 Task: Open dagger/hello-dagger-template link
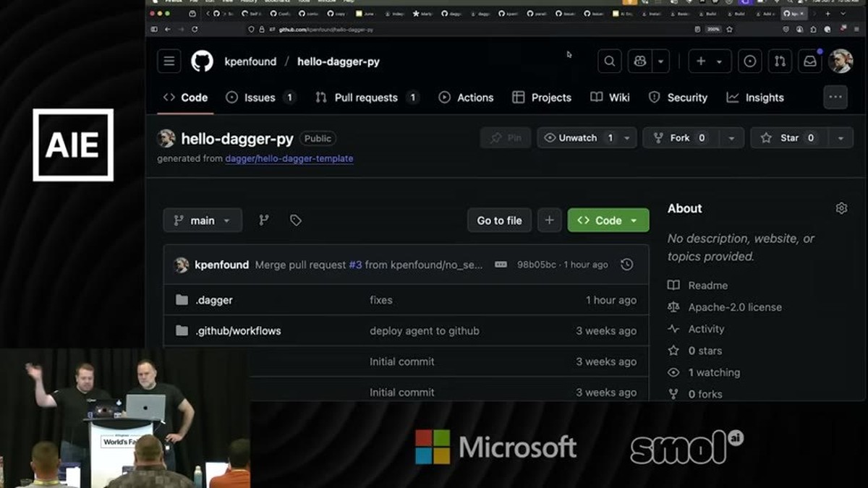[289, 158]
